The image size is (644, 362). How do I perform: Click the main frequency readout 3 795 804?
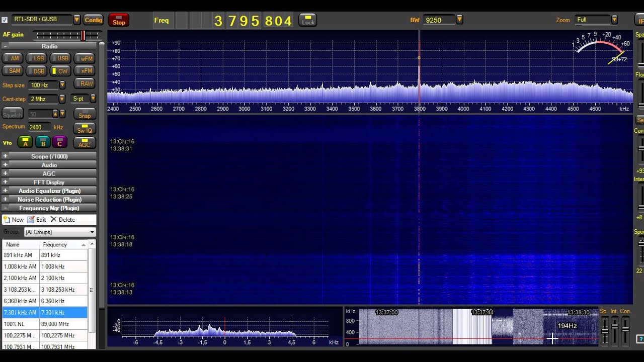[x=253, y=21]
